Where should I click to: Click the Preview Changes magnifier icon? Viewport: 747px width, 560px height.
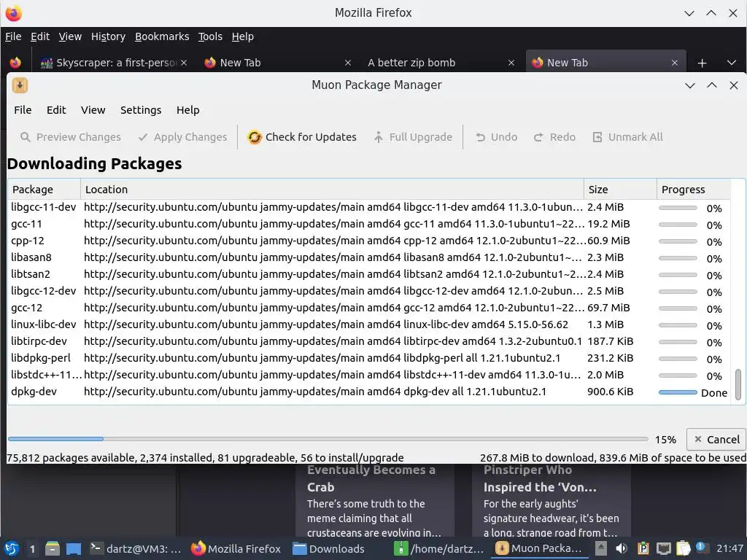pyautogui.click(x=26, y=137)
